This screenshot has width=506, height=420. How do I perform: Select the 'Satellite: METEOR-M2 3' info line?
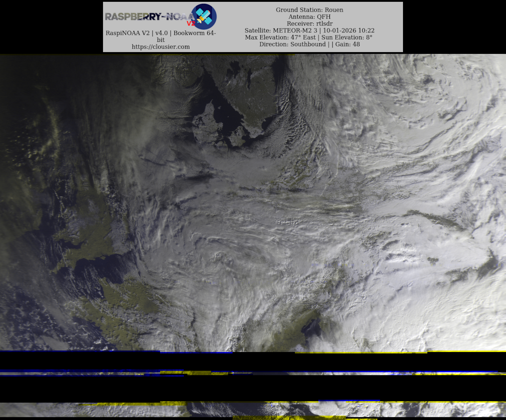(281, 31)
